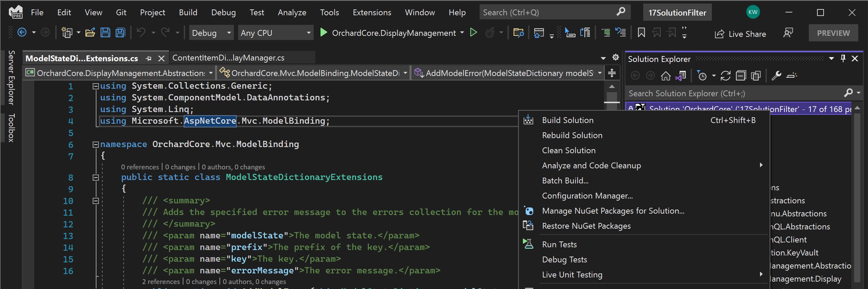Open the Debug configuration dropdown

coord(211,33)
